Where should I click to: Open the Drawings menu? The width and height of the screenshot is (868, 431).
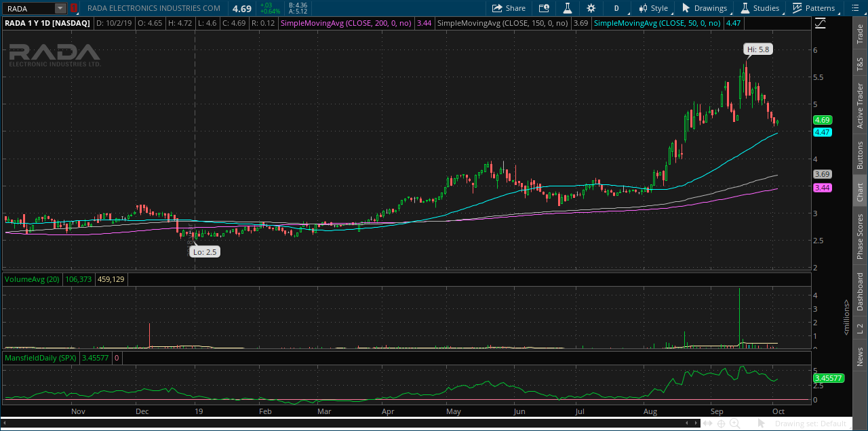[x=704, y=8]
